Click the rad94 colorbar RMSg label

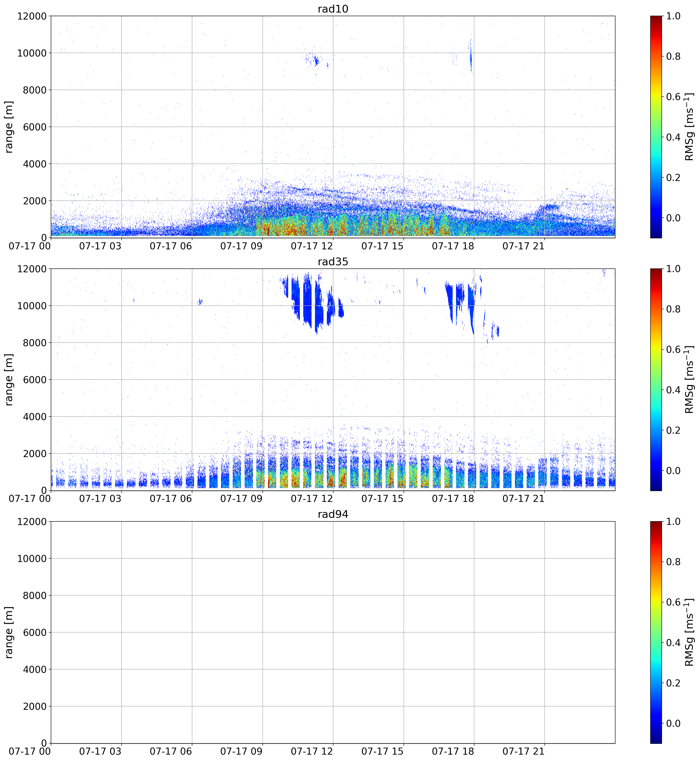click(689, 632)
